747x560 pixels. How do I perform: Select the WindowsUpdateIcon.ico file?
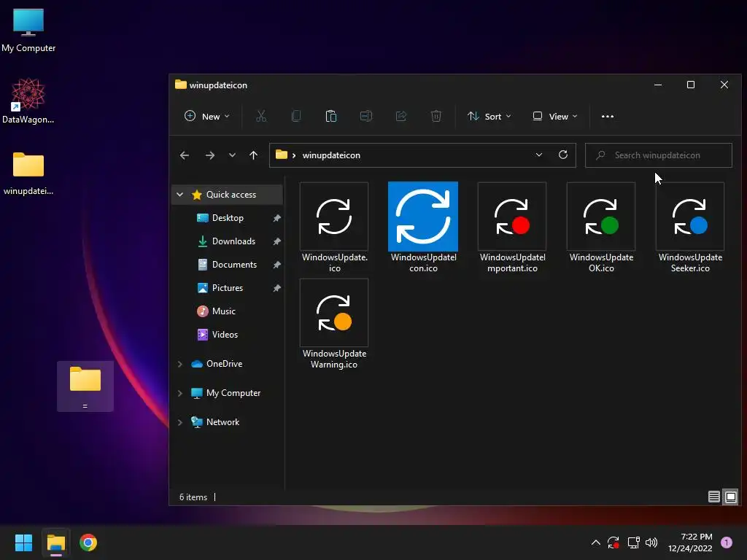tap(423, 227)
